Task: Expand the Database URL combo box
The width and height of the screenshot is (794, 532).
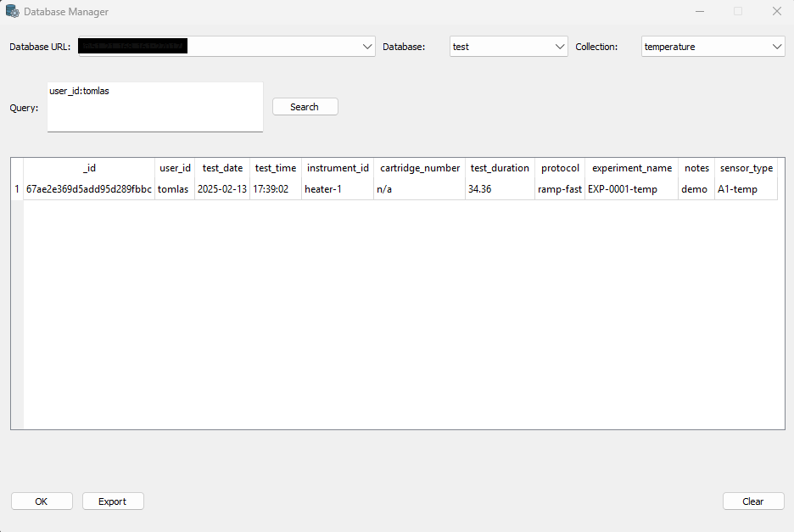Action: point(367,46)
